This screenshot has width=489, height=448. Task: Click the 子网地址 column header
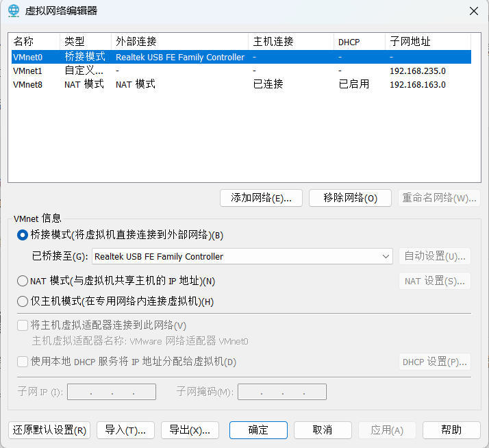click(x=428, y=42)
